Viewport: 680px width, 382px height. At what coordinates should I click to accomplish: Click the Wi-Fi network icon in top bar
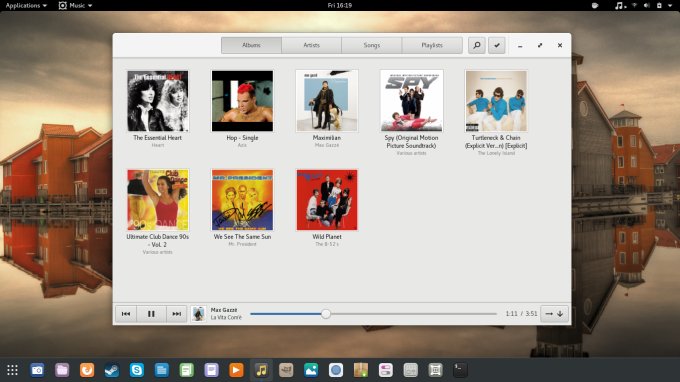pyautogui.click(x=634, y=6)
